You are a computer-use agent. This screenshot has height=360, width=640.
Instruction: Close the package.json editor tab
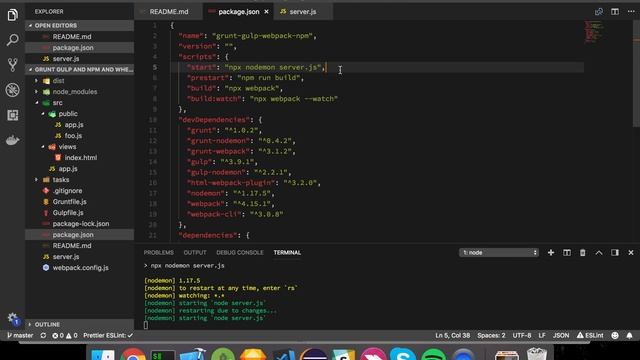(x=267, y=12)
